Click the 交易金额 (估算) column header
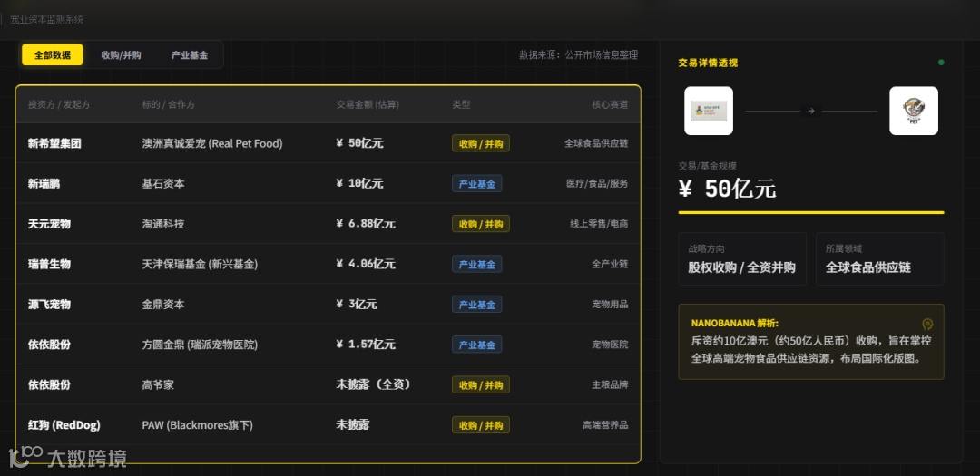 (x=367, y=104)
